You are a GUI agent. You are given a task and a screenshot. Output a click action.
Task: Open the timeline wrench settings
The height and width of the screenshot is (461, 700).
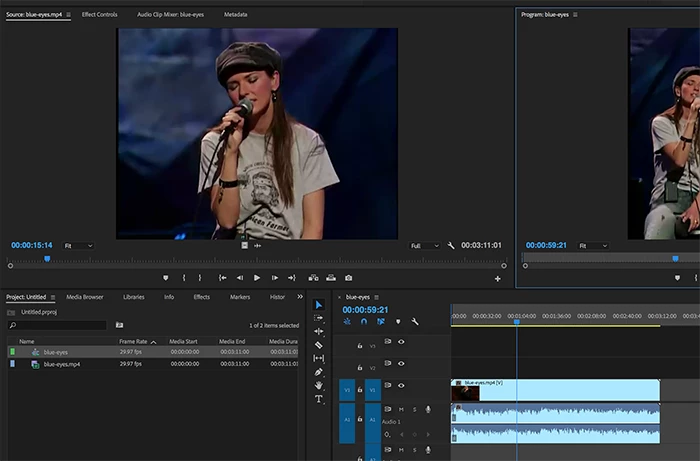tap(414, 321)
